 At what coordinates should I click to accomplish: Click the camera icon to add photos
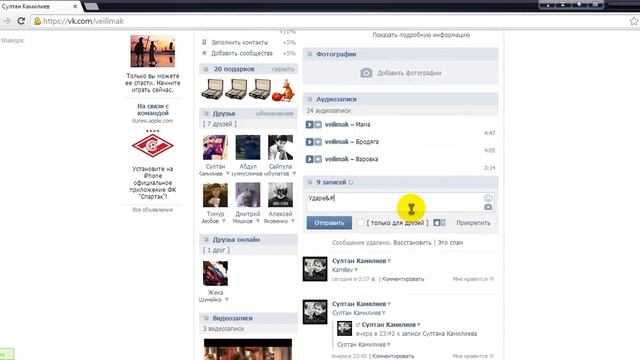[x=366, y=73]
